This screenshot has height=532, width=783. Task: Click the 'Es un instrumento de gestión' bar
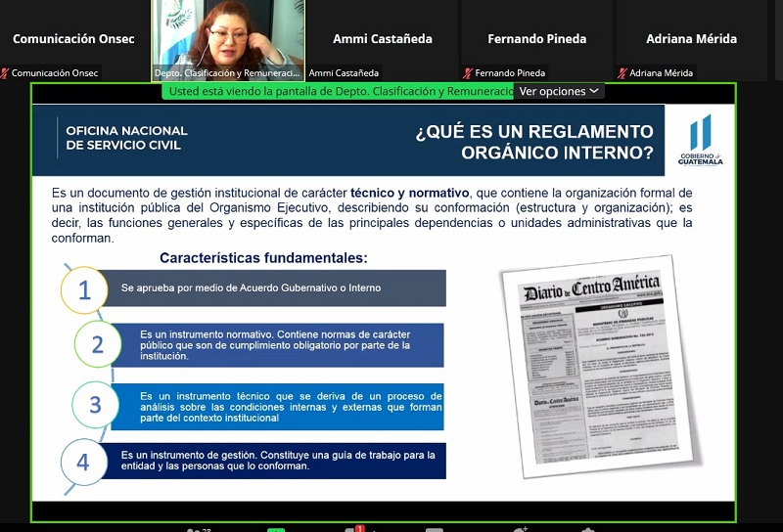coord(278,461)
